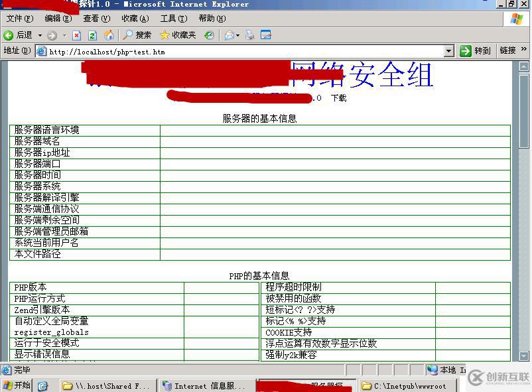Open the 查看(V) menu

point(97,19)
